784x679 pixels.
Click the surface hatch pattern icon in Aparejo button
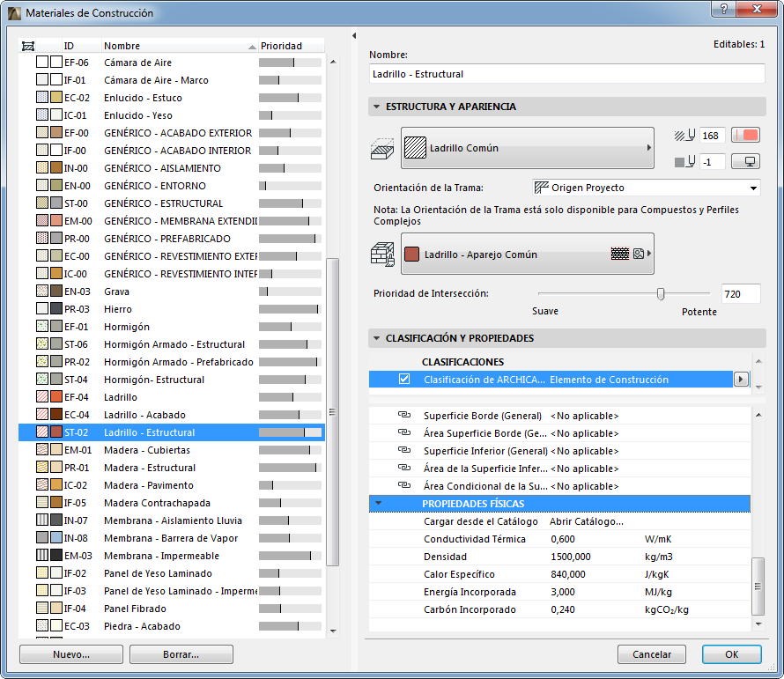(619, 254)
